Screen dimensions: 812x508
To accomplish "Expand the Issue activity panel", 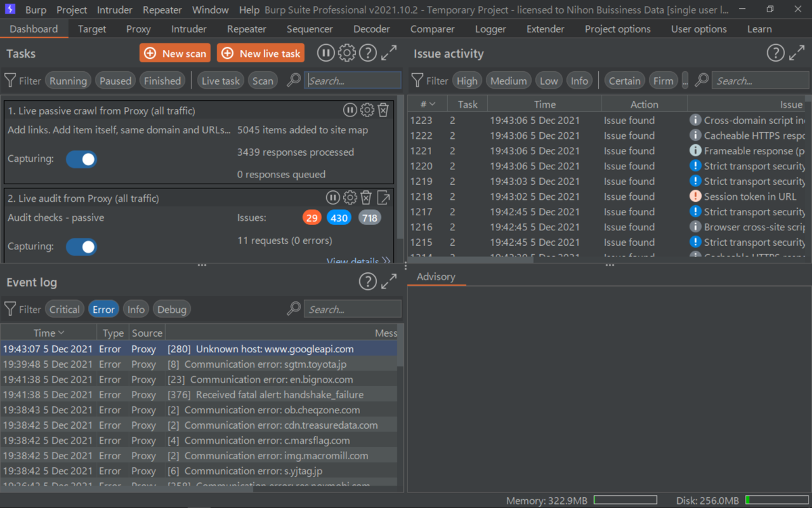I will point(797,54).
